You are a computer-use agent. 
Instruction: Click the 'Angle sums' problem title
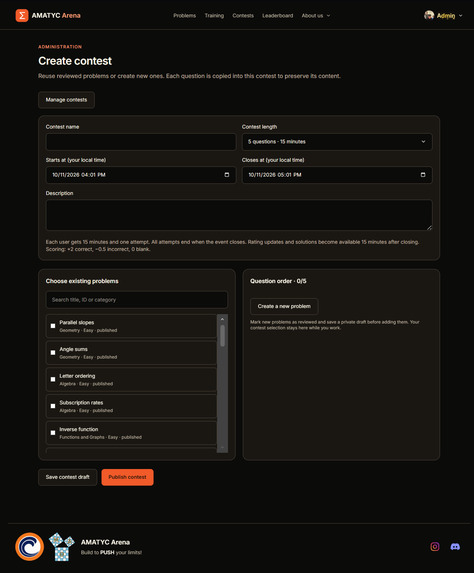tap(73, 349)
